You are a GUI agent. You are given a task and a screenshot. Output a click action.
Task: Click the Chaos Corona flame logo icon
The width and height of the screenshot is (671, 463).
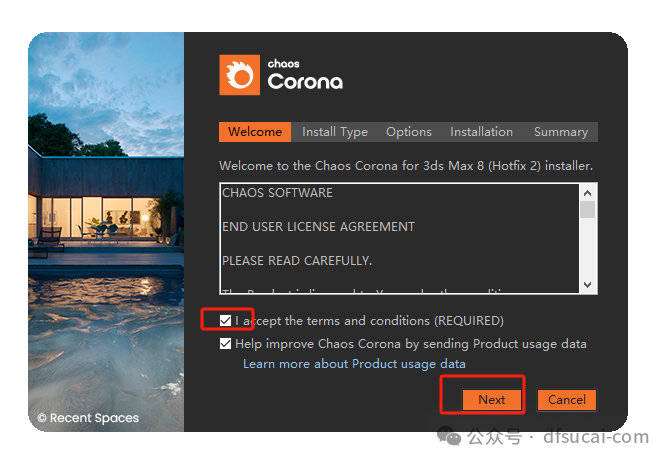(x=239, y=75)
